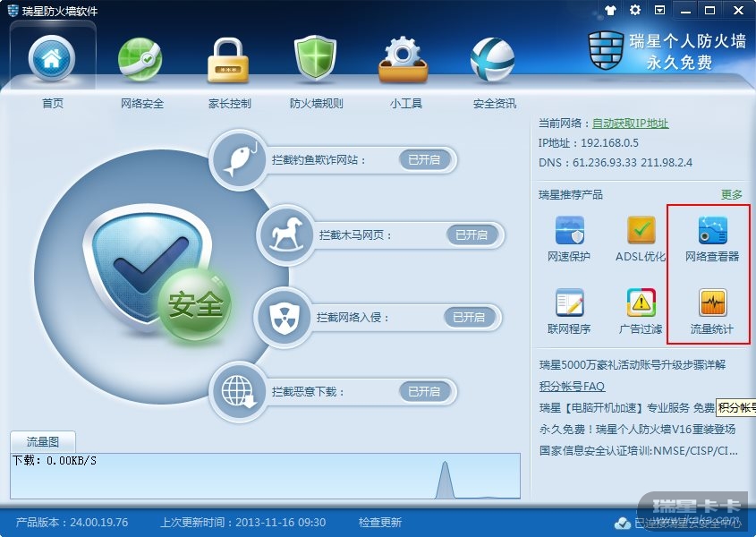The width and height of the screenshot is (756, 537).
Task: Open the 家长控制 padlock icon
Action: pos(227,60)
